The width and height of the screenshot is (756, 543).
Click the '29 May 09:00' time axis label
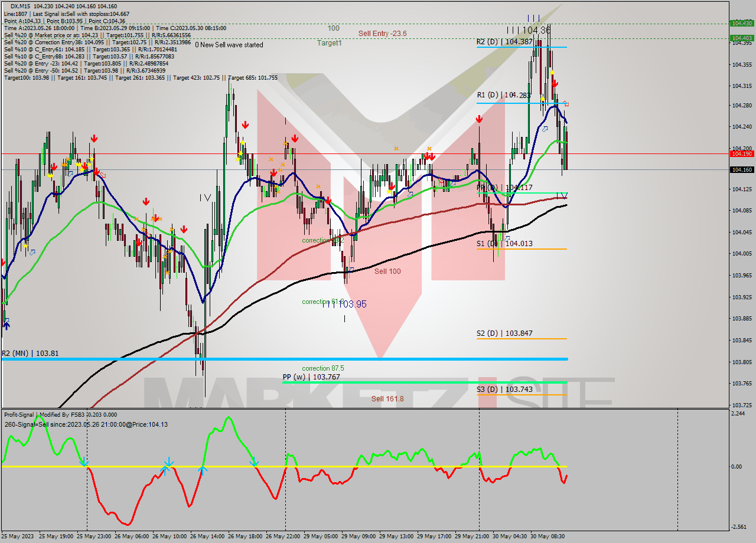(358, 537)
